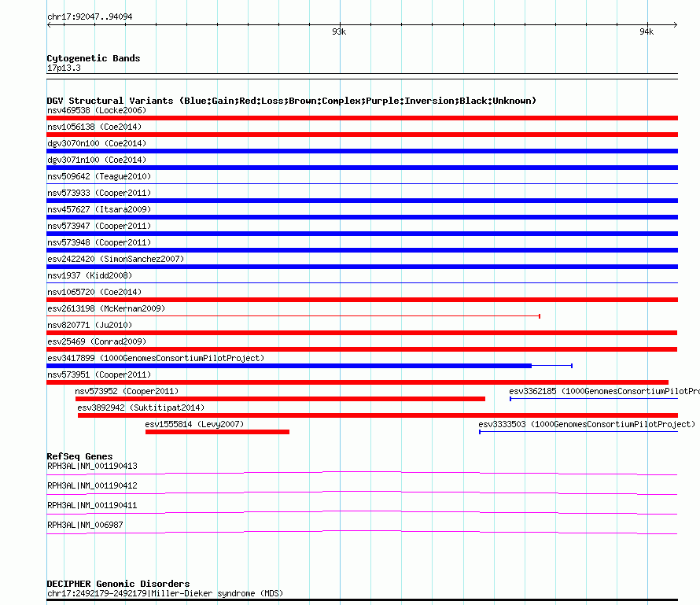The height and width of the screenshot is (605, 700).
Task: Click the dgv3070n100 (Coe2014) blue gain bar
Action: coord(362,151)
